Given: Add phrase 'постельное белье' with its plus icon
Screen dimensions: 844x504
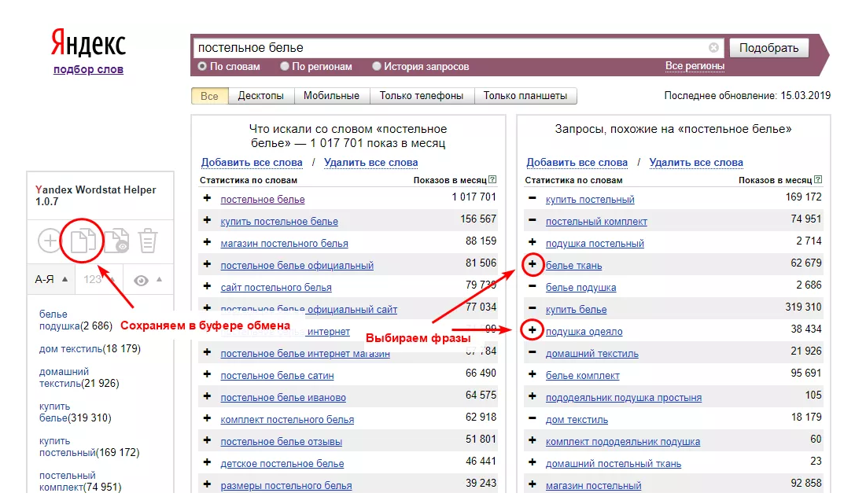Looking at the screenshot, I should pyautogui.click(x=207, y=198).
